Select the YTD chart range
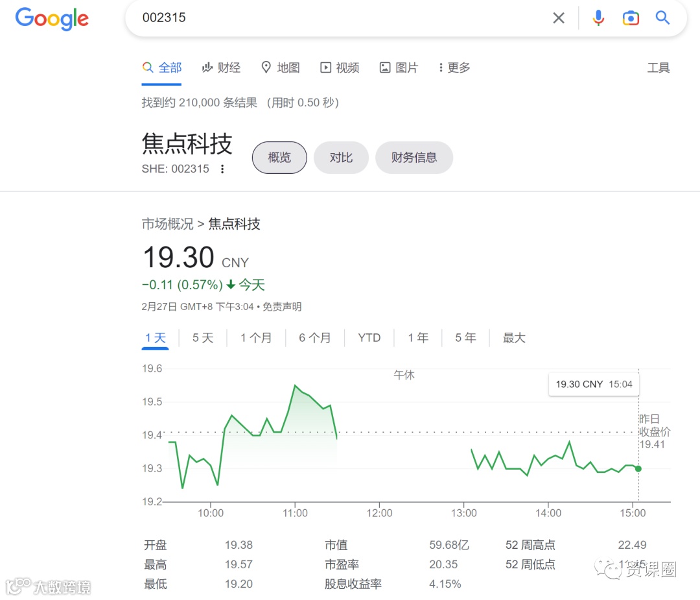The image size is (700, 600). click(369, 338)
